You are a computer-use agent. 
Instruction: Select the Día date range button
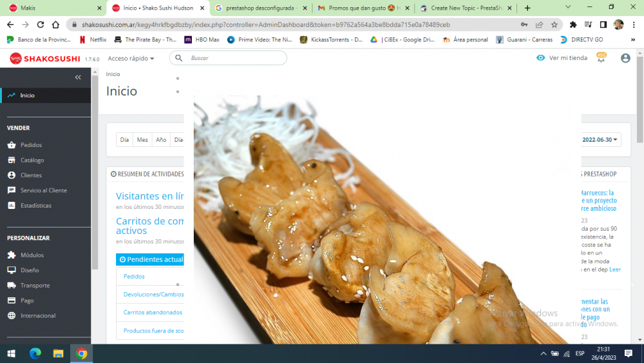pos(124,140)
